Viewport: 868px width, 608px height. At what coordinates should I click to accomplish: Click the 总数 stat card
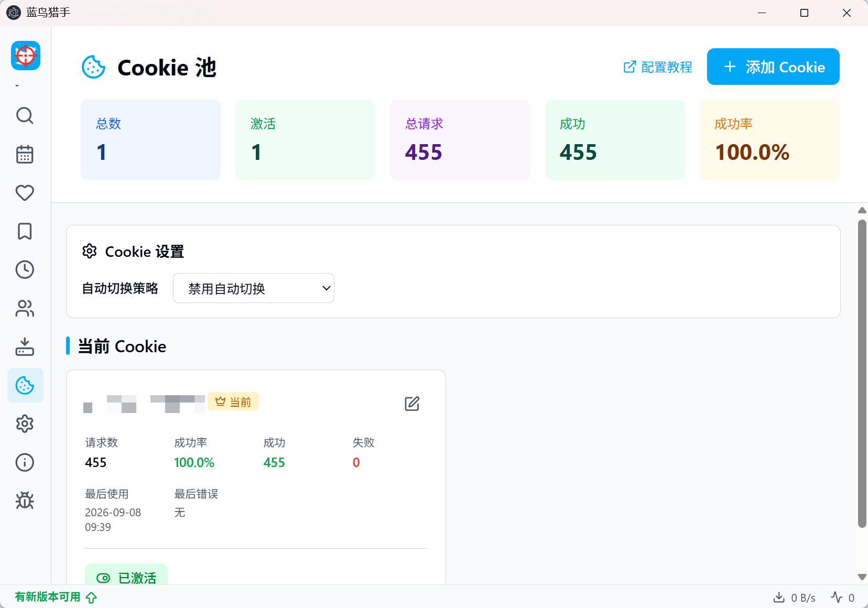coord(150,140)
